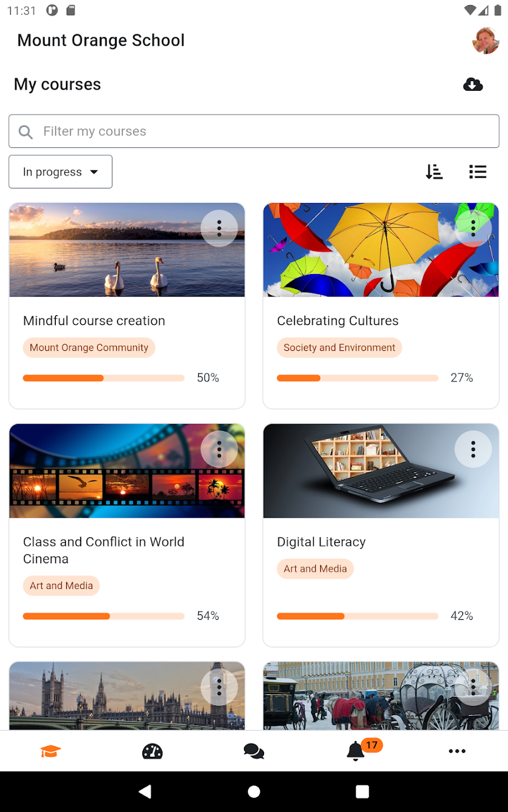Select the My courses graduation cap tab
This screenshot has width=508, height=812.
point(51,751)
